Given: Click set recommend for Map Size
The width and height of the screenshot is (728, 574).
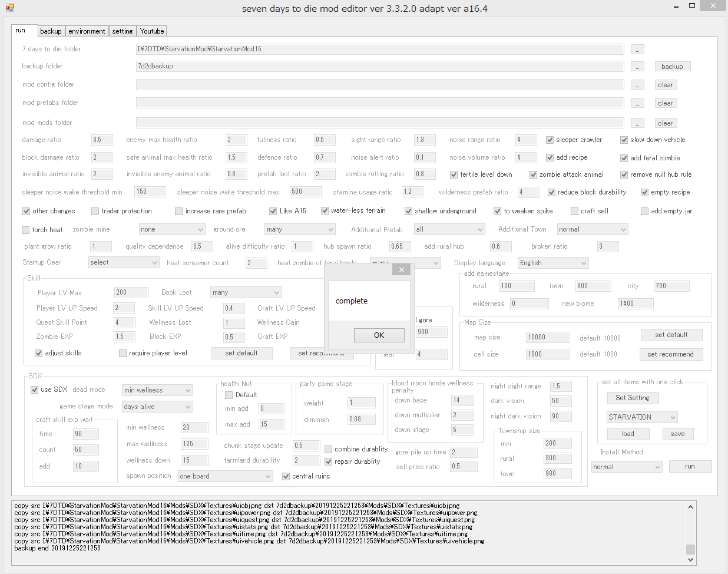Looking at the screenshot, I should (670, 354).
